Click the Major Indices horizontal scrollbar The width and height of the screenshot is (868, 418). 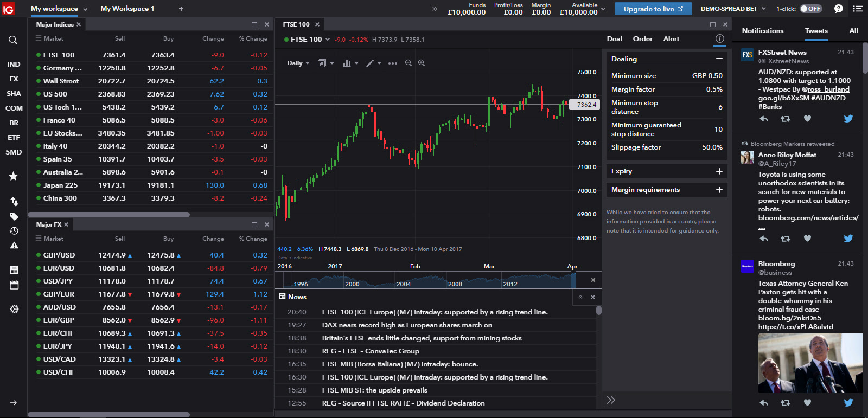(108, 214)
